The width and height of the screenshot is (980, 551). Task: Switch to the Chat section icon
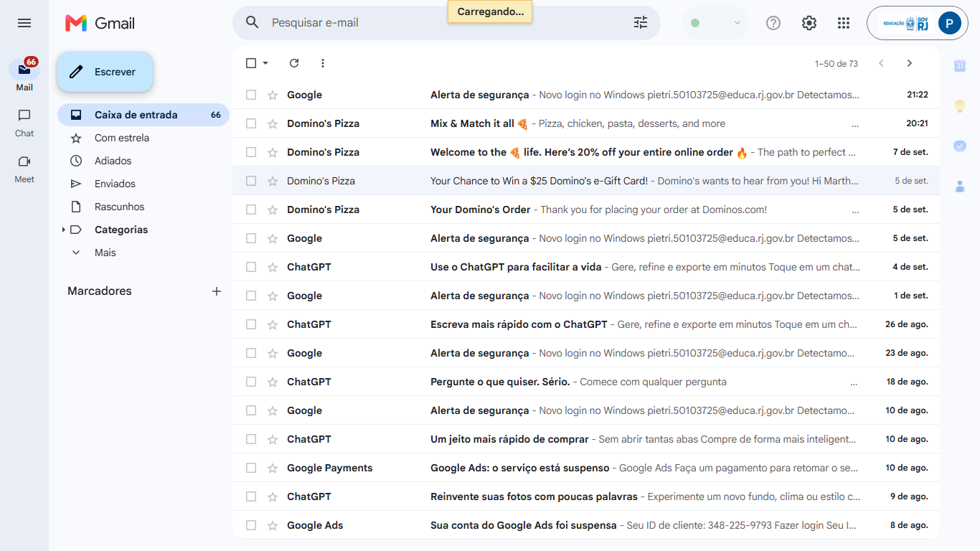click(24, 116)
